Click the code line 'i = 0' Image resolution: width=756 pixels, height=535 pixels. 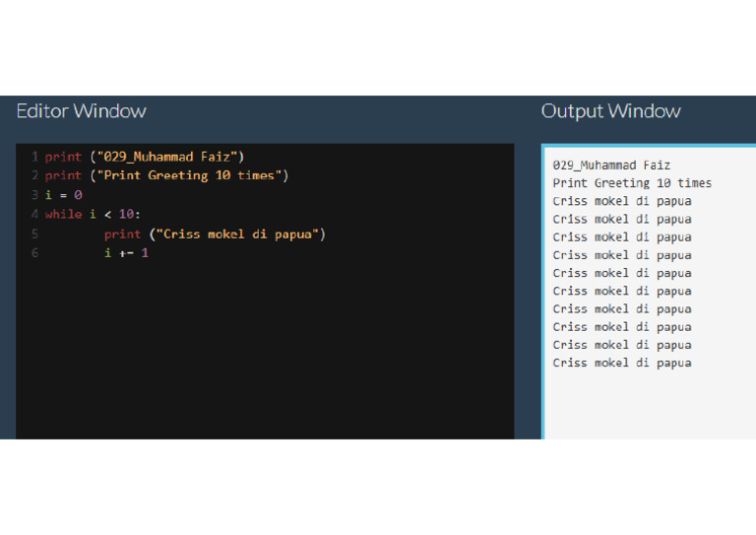(64, 195)
